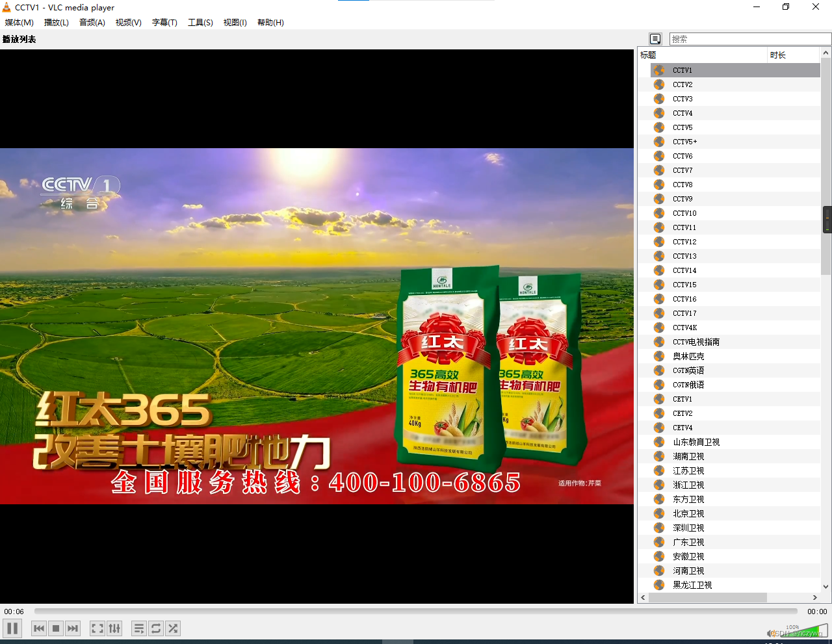The height and width of the screenshot is (644, 832).
Task: Click the playlist view mode icon beside search
Action: [x=655, y=39]
